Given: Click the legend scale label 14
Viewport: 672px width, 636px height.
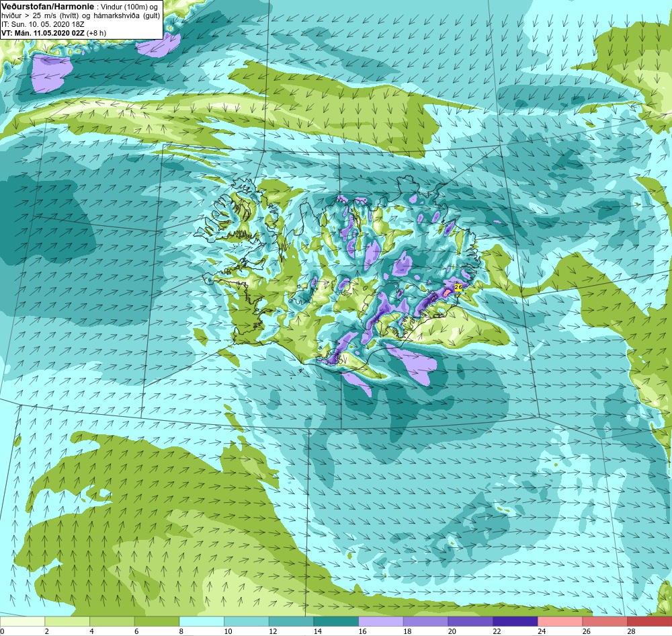Looking at the screenshot, I should point(318,631).
